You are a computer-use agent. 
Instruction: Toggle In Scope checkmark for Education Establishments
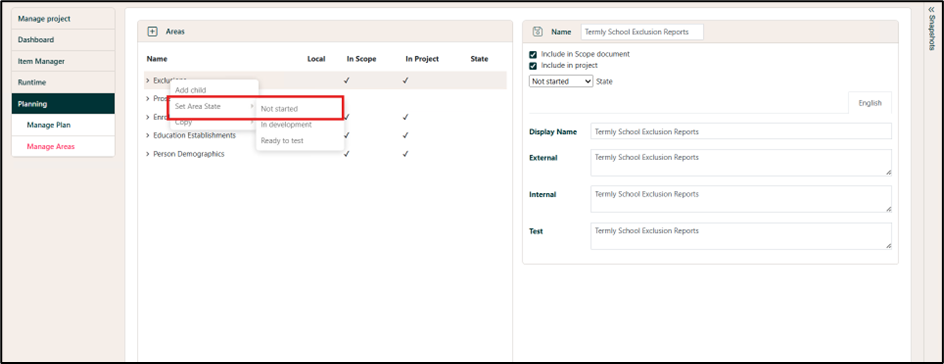coord(346,135)
